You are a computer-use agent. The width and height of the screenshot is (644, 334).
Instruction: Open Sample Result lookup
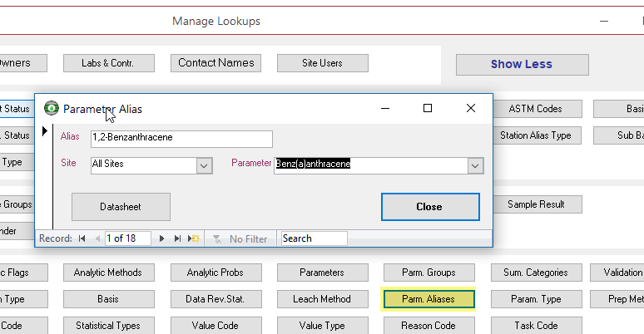(536, 204)
